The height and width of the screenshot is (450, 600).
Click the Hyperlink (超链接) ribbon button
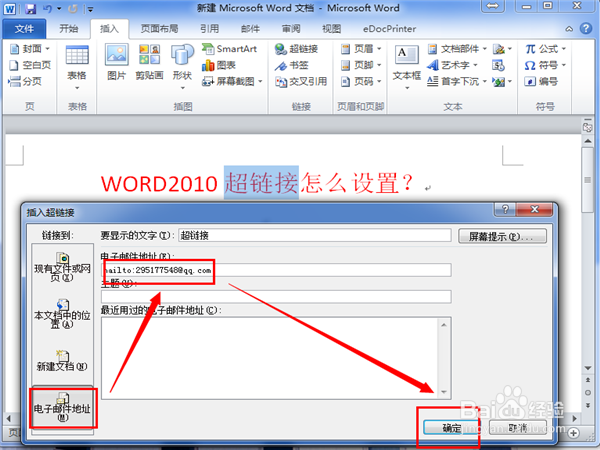click(x=297, y=49)
